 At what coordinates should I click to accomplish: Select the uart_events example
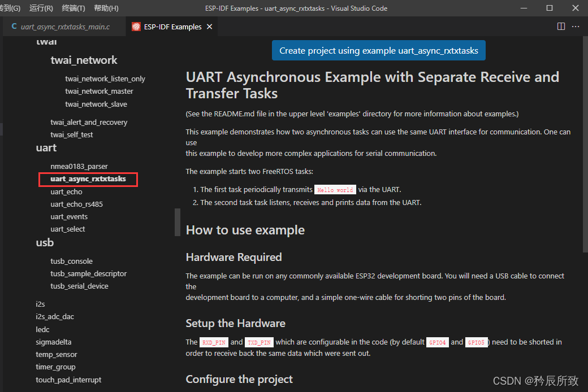(x=69, y=216)
